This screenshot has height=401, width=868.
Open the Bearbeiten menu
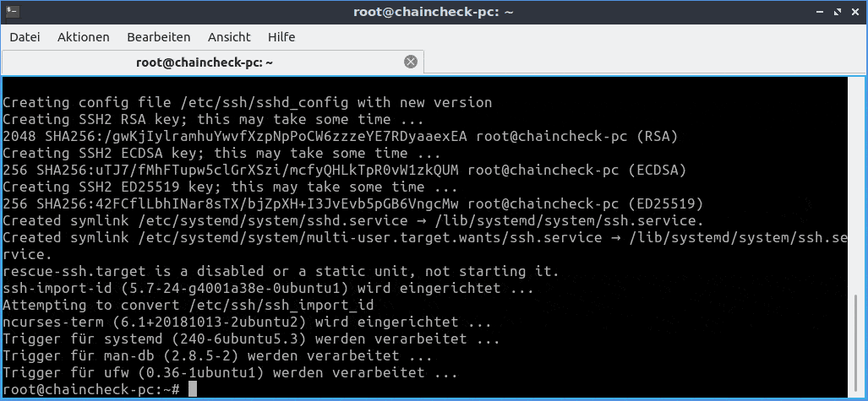(159, 37)
